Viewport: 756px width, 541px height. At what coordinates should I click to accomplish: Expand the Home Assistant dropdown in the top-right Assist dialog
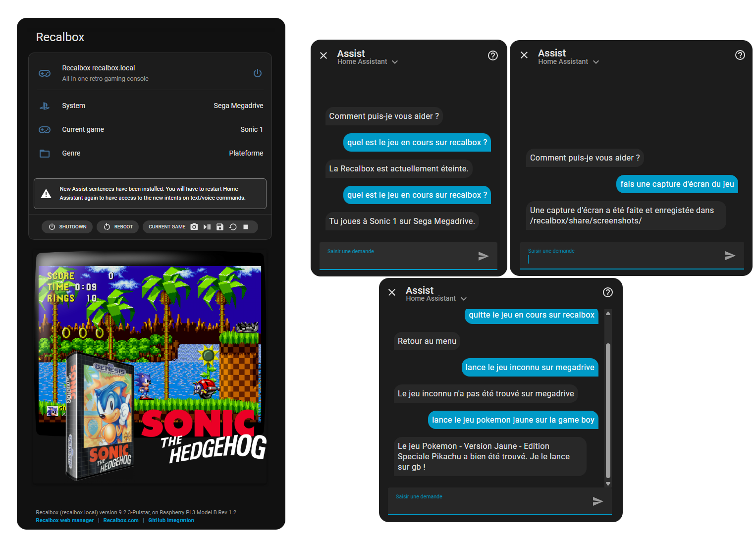tap(596, 62)
